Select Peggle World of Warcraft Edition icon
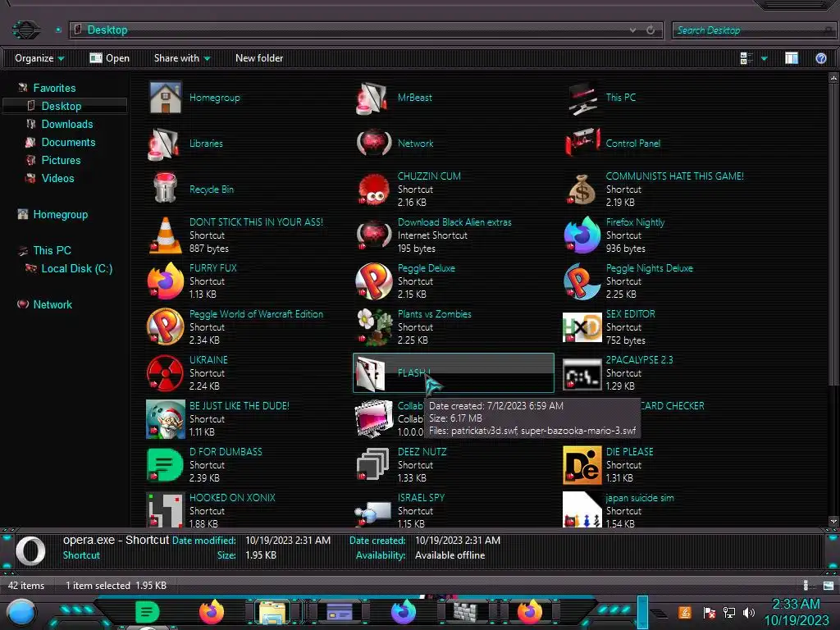The height and width of the screenshot is (630, 840). pos(166,326)
